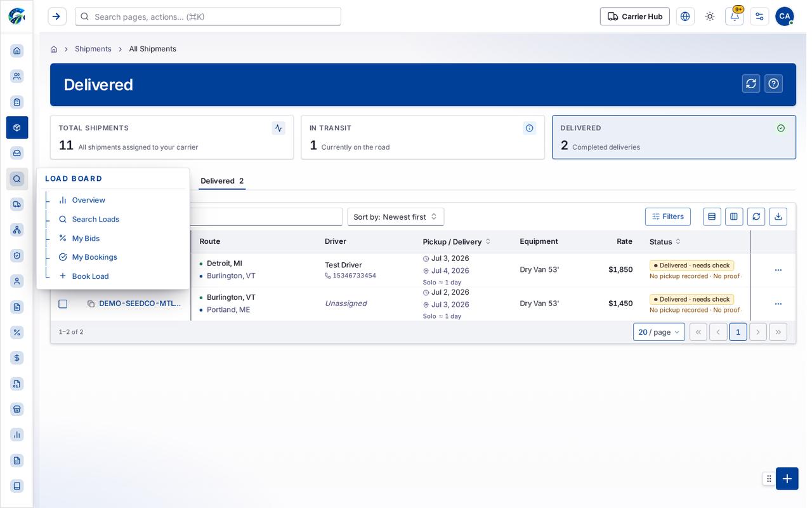Click the magnifier load board sidebar icon

point(17,179)
